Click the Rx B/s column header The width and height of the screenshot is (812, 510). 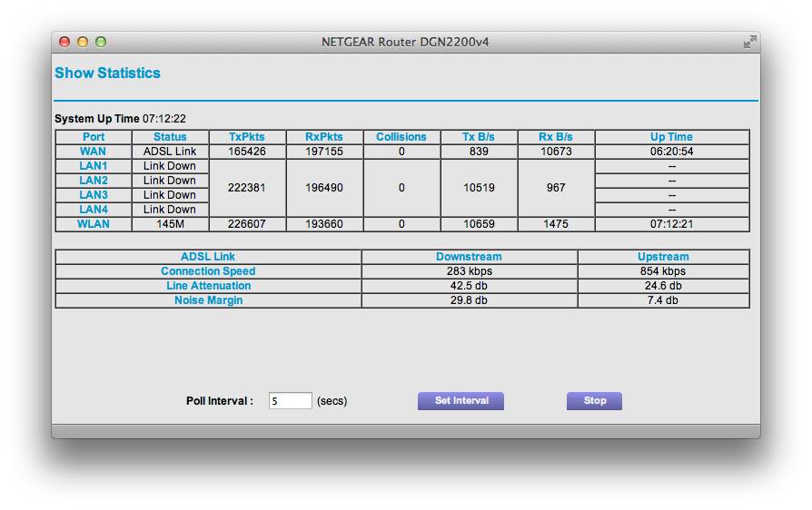point(556,137)
